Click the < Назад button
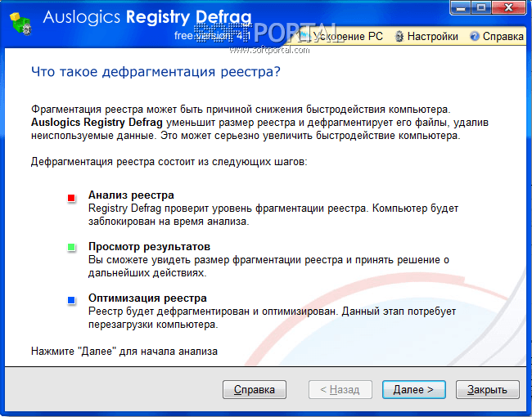 (340, 389)
